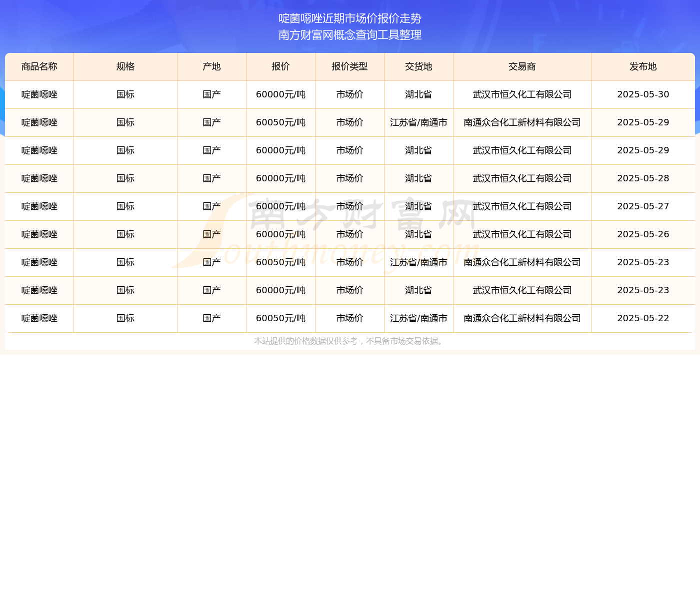Click the price in the 2025-05-30 row
This screenshot has height=602, width=700.
tap(280, 95)
